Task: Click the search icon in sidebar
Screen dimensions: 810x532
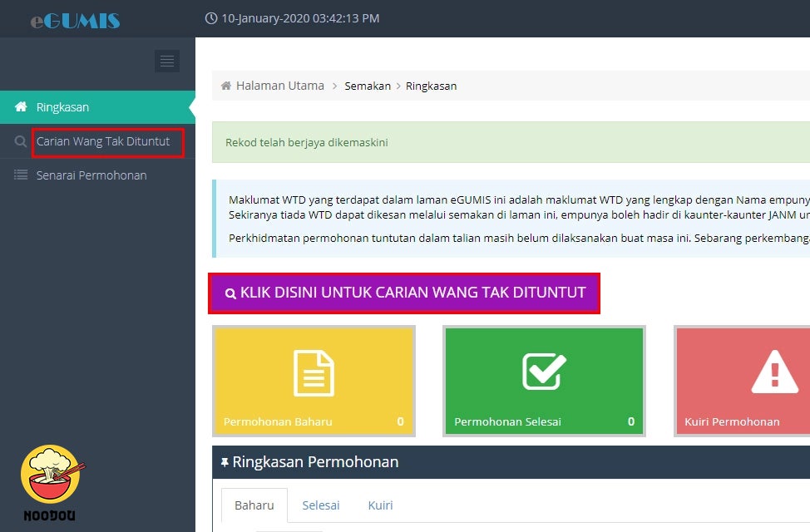Action: pos(21,142)
